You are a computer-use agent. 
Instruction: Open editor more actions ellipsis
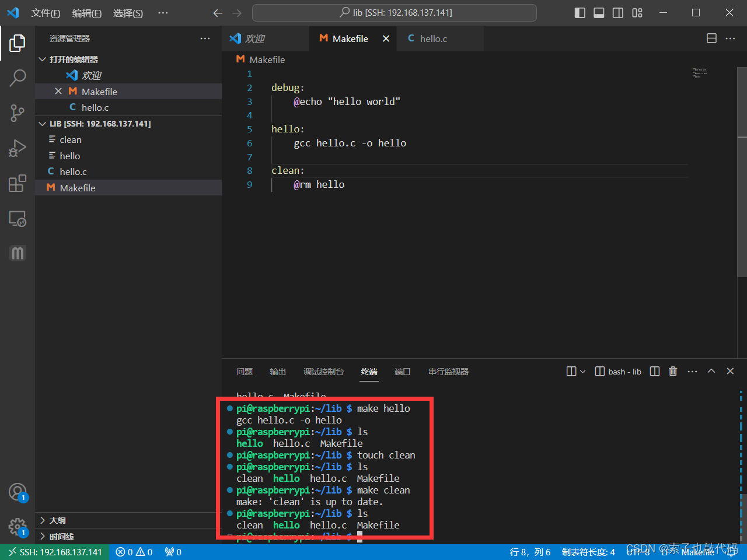[x=730, y=38]
